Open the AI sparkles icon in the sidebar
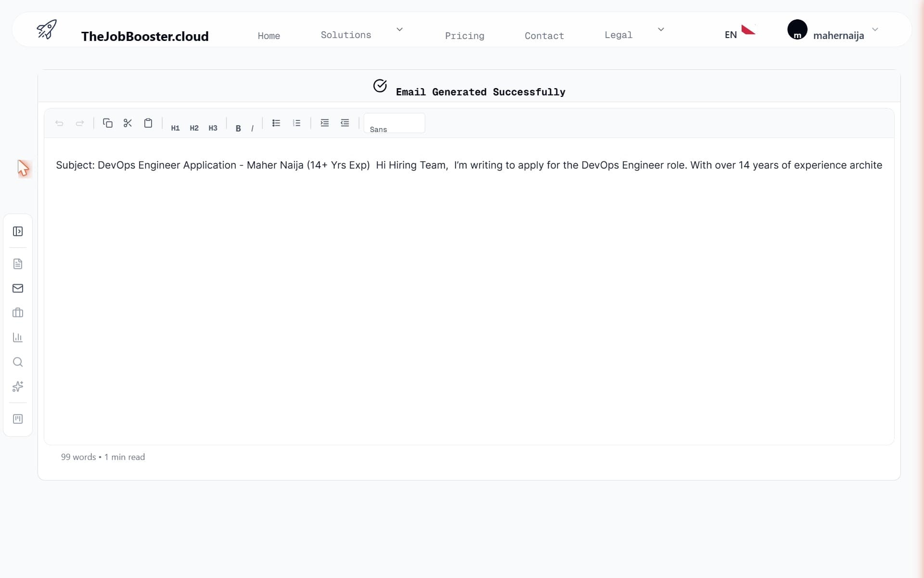The image size is (924, 578). [x=18, y=387]
